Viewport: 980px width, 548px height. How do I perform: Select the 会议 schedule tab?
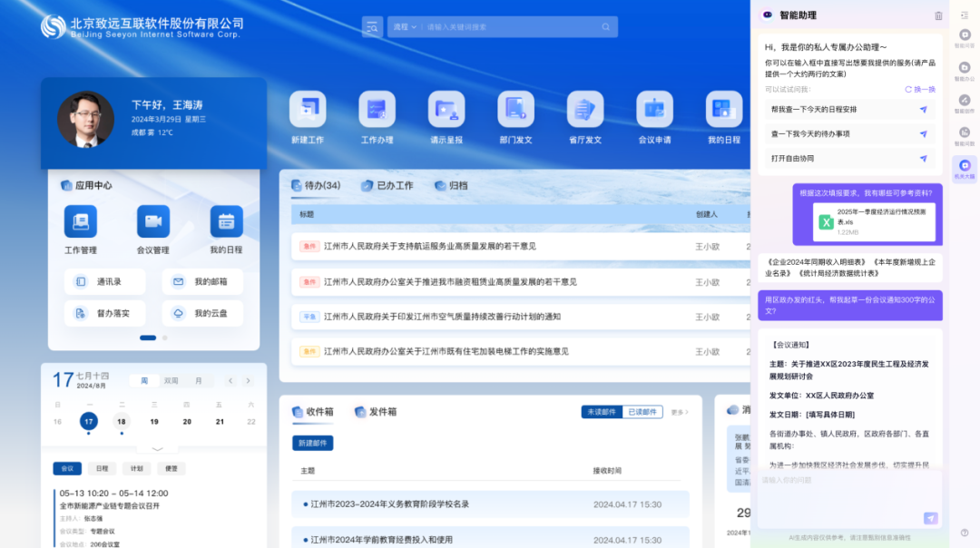tap(67, 468)
